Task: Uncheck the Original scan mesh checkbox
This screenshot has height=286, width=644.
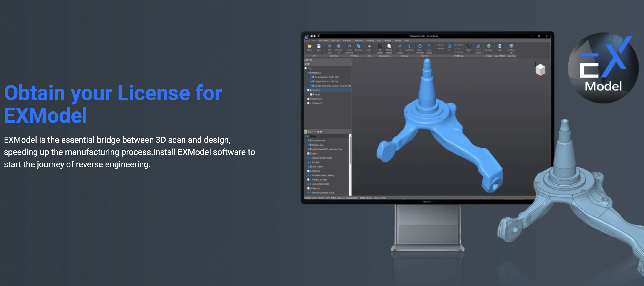Action: tap(311, 81)
